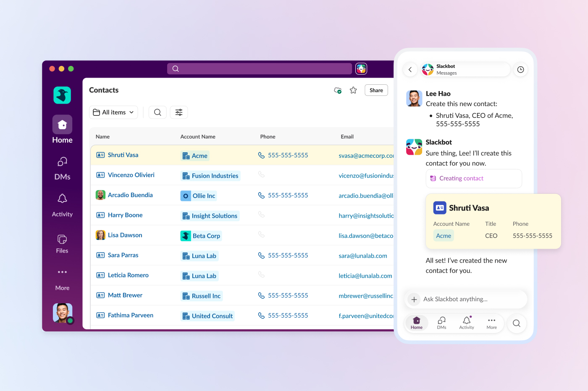The width and height of the screenshot is (588, 391).
Task: Open user profile avatar in sidebar
Action: (x=63, y=313)
